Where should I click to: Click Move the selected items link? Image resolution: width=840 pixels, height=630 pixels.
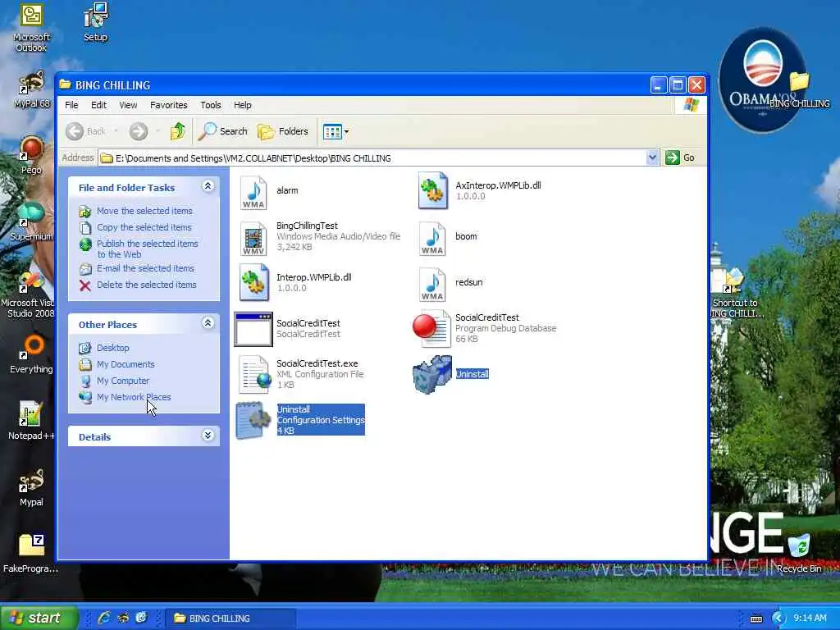(144, 211)
